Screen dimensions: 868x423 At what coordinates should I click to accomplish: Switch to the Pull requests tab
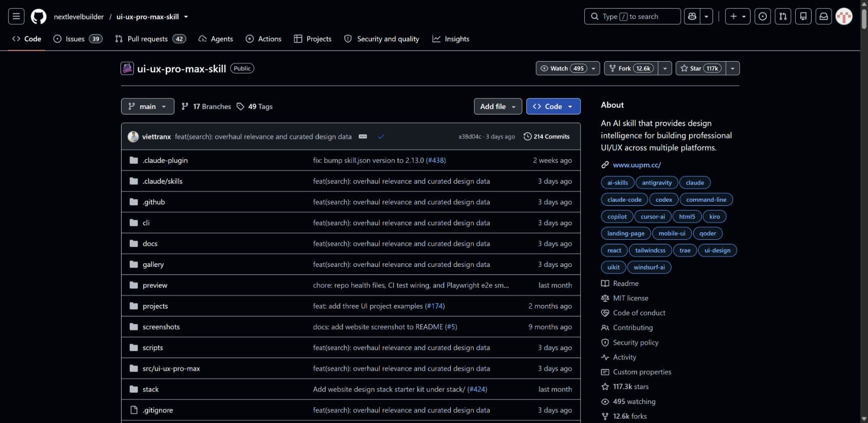[x=150, y=39]
